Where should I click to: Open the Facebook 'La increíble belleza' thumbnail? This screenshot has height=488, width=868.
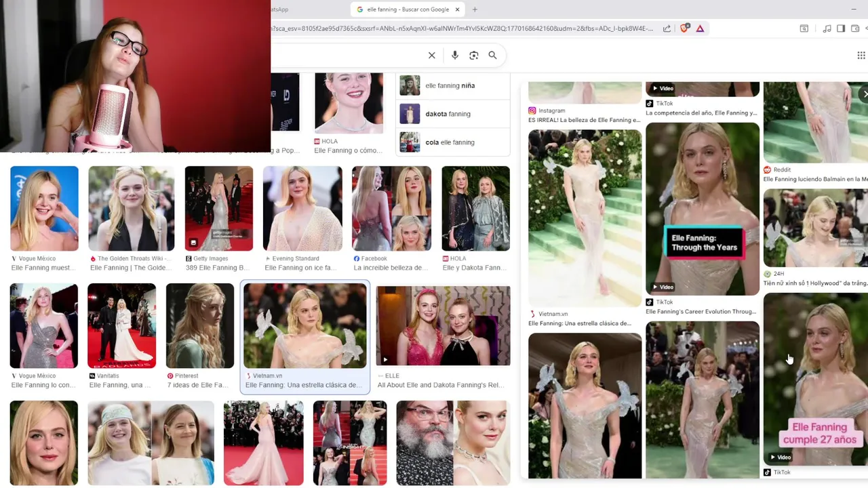pos(391,209)
